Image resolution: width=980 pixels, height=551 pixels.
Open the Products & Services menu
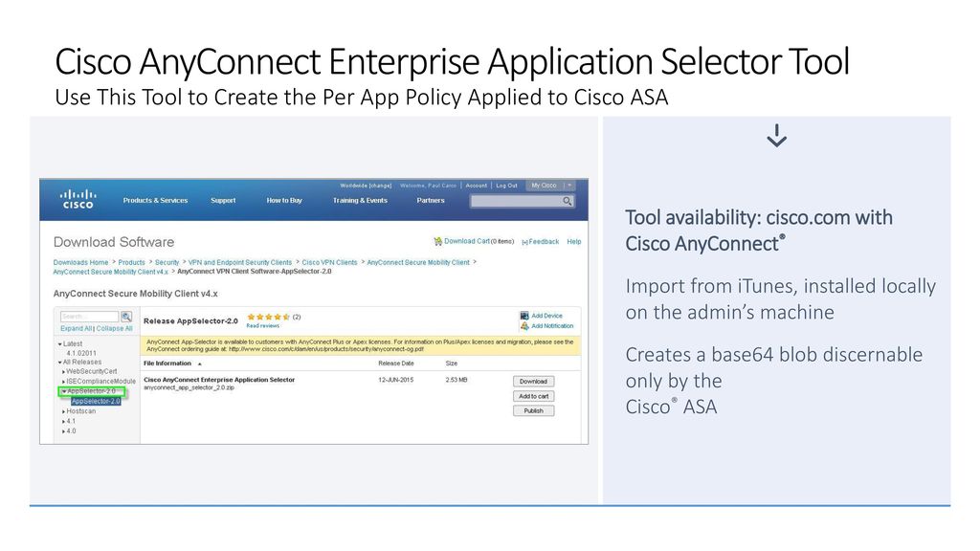[155, 201]
